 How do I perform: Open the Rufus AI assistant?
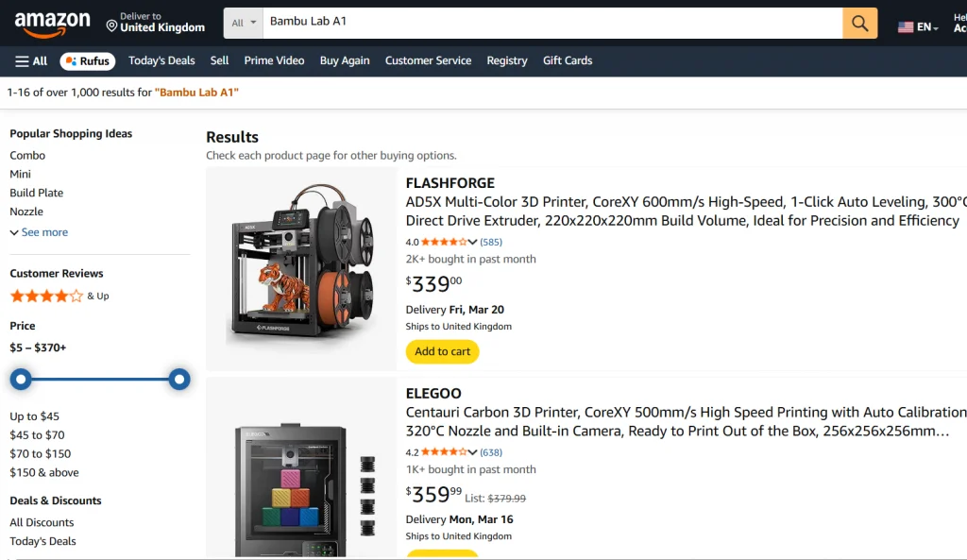(x=87, y=60)
